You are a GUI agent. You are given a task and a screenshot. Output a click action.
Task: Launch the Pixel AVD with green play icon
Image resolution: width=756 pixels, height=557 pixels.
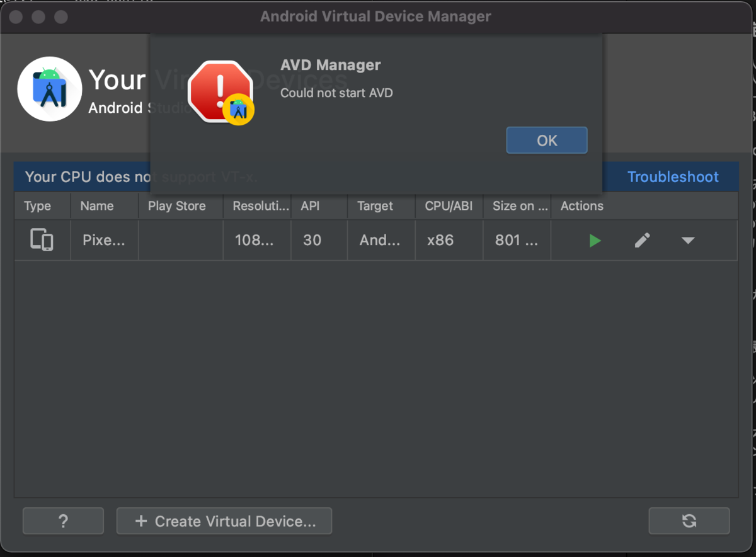pyautogui.click(x=595, y=240)
